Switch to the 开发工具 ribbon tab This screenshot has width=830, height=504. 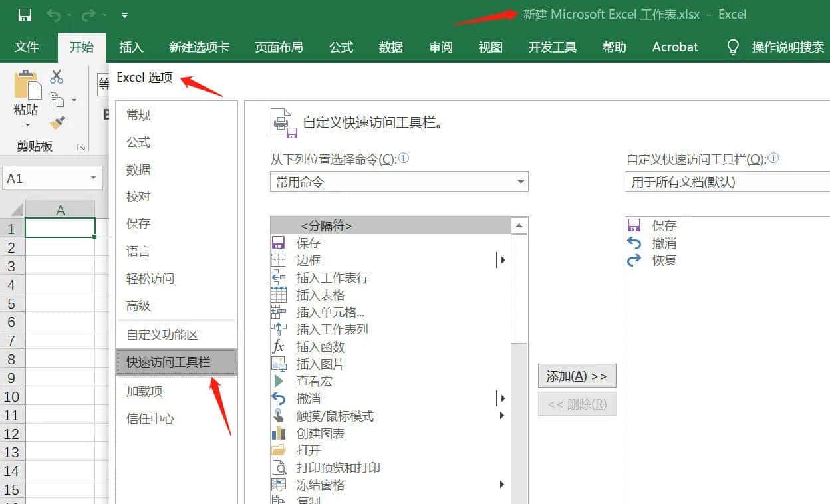(551, 47)
